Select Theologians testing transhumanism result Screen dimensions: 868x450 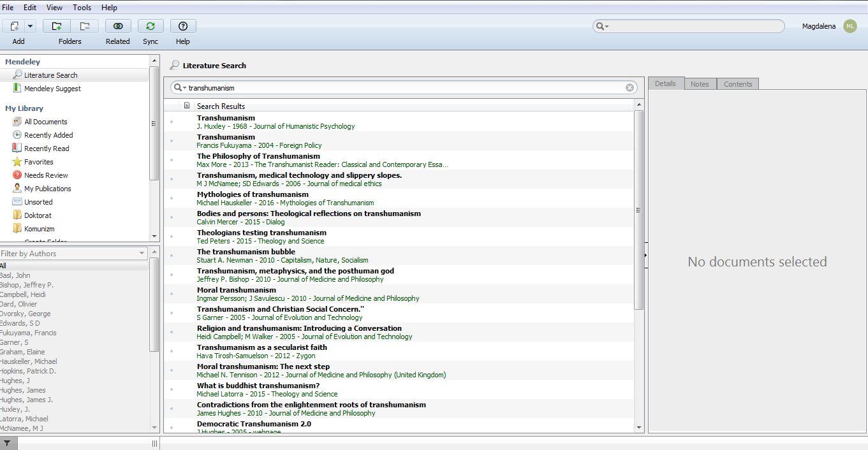399,236
